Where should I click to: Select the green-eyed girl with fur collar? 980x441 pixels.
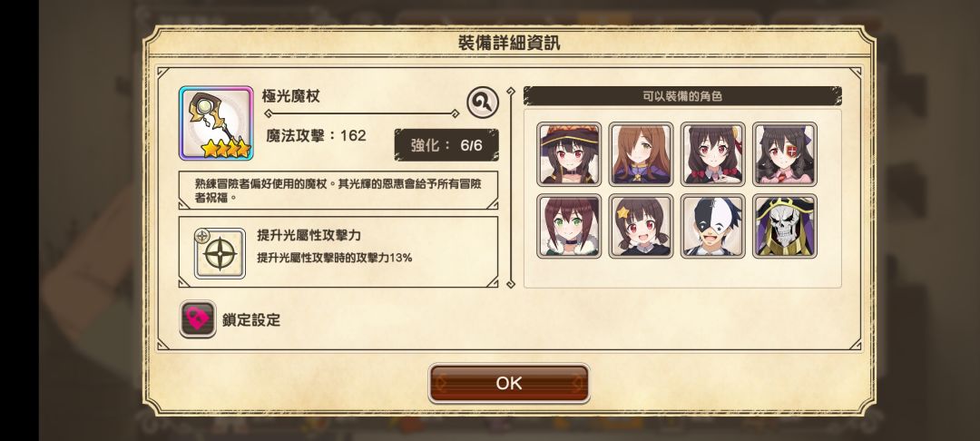[x=569, y=226]
